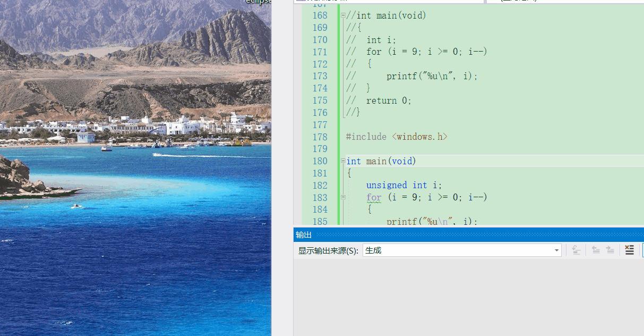Click the 'for' keyword on line 183

point(374,197)
